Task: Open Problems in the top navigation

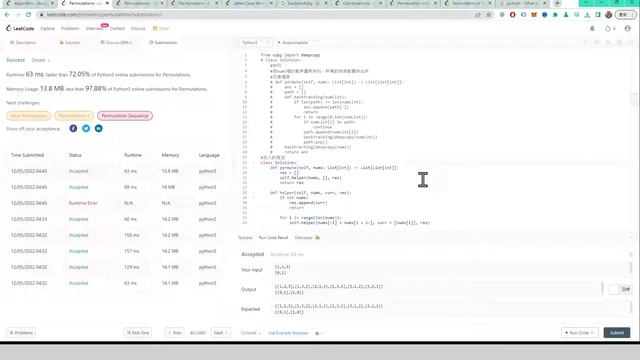Action: (x=70, y=28)
